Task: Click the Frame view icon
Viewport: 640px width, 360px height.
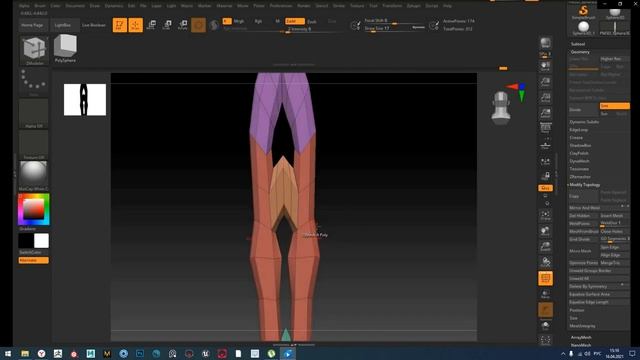Action: point(545,216)
